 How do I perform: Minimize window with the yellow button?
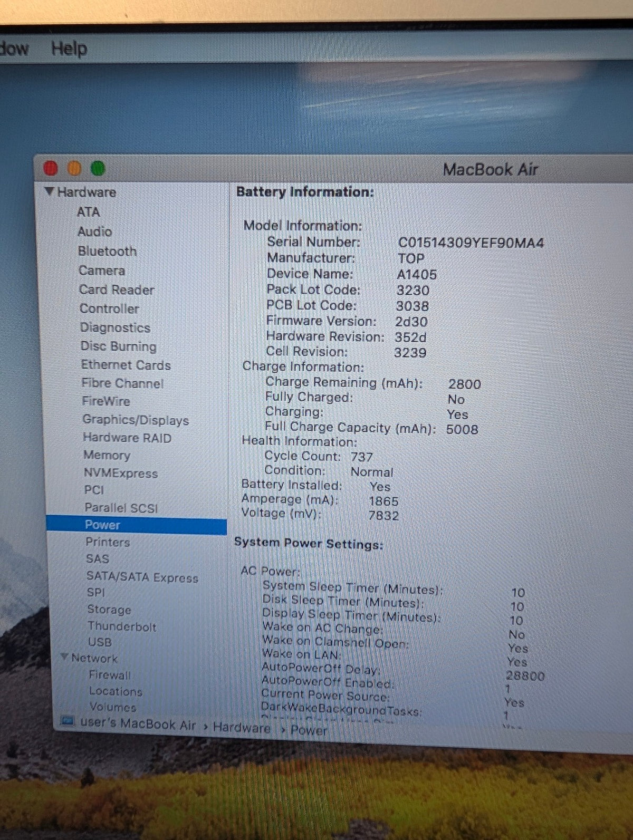74,168
